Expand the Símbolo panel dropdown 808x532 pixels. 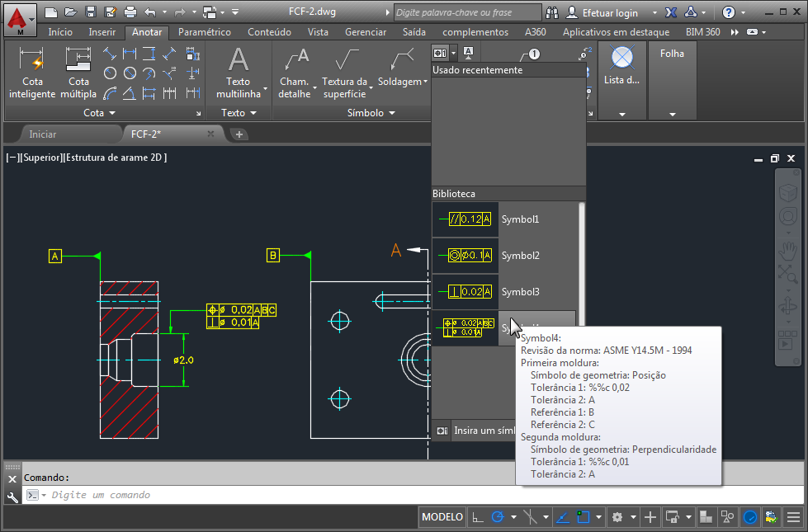click(392, 113)
